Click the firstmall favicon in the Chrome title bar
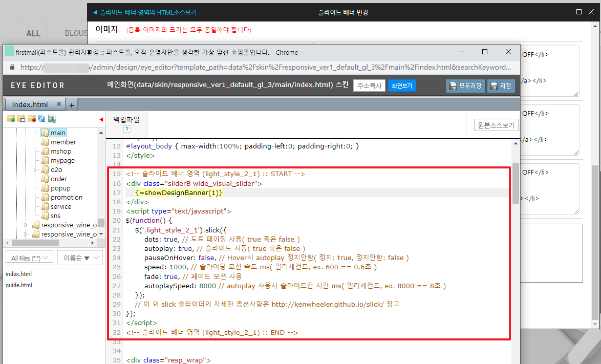 9,51
